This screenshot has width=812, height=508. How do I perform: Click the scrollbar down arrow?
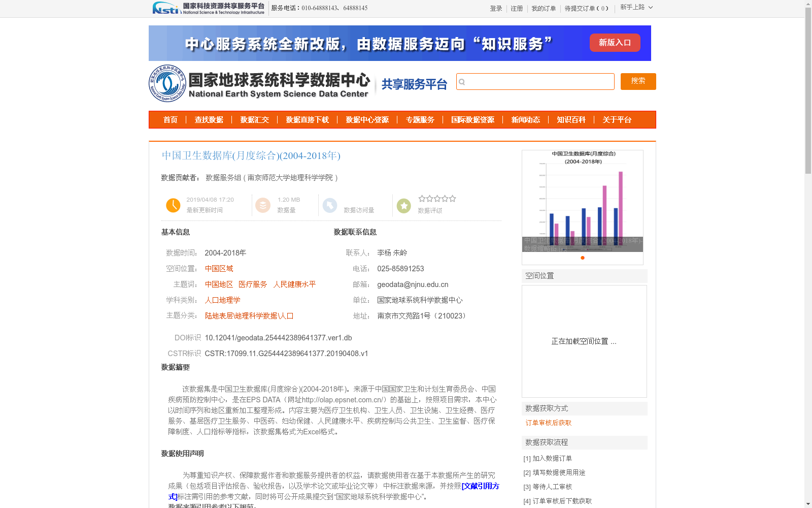pyautogui.click(x=808, y=504)
